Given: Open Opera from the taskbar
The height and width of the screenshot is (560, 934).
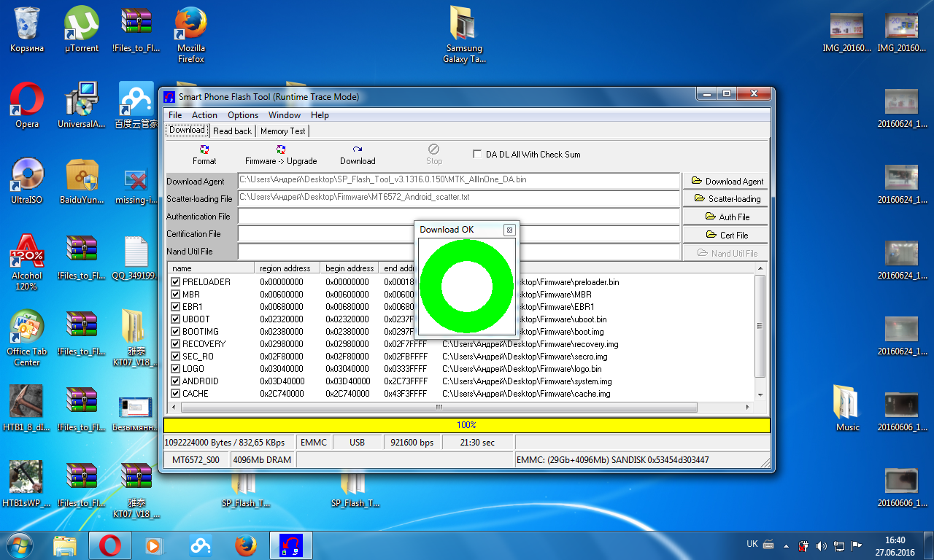Looking at the screenshot, I should 110,545.
